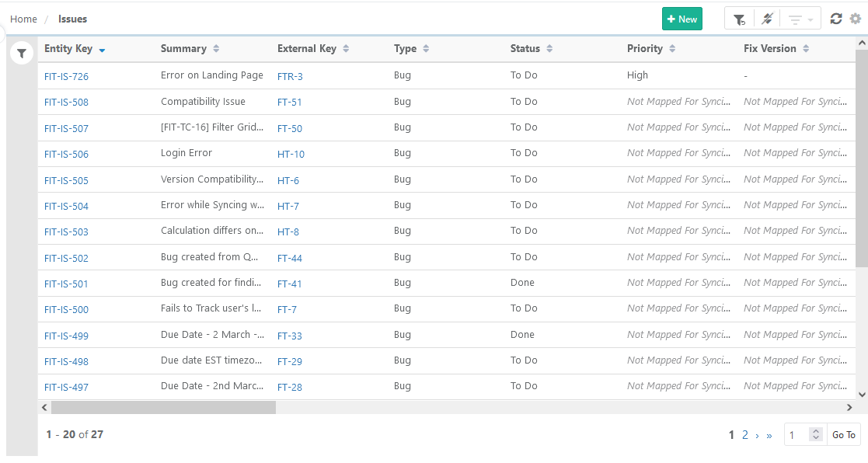
Task: Refresh the issues grid
Action: pyautogui.click(x=835, y=18)
